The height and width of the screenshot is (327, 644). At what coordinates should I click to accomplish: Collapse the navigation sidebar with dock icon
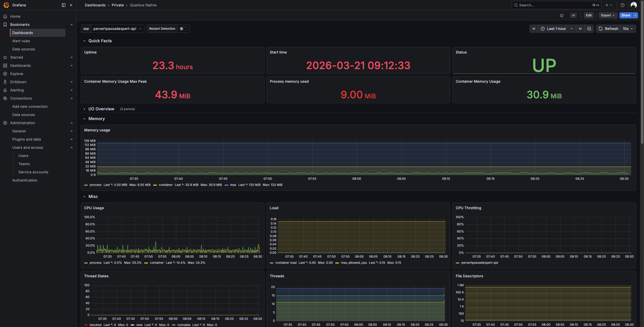click(63, 5)
